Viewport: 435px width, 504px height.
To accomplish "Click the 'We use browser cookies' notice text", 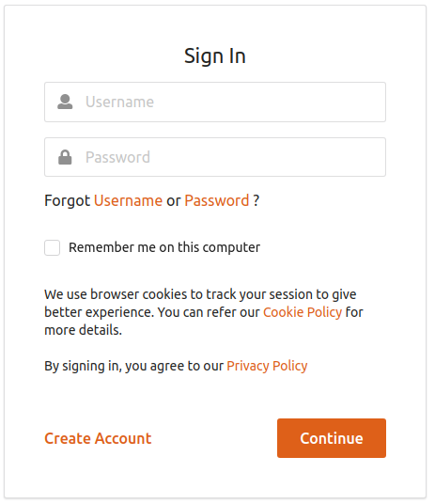I will [x=204, y=312].
